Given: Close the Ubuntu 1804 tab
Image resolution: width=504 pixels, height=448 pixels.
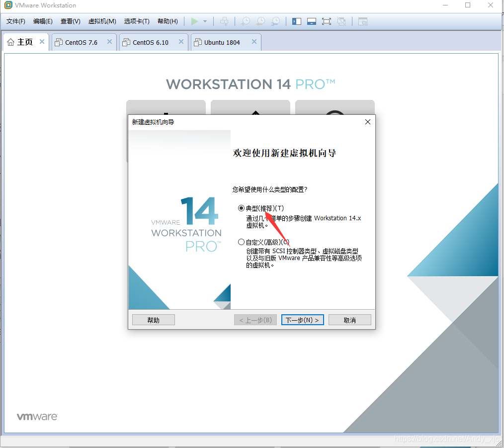Looking at the screenshot, I should click(254, 41).
